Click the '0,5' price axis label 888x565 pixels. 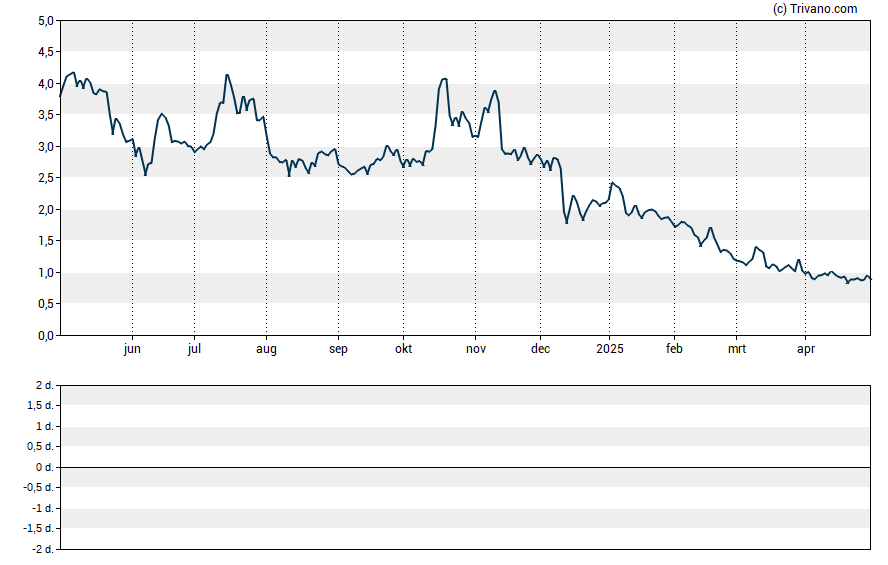point(46,304)
